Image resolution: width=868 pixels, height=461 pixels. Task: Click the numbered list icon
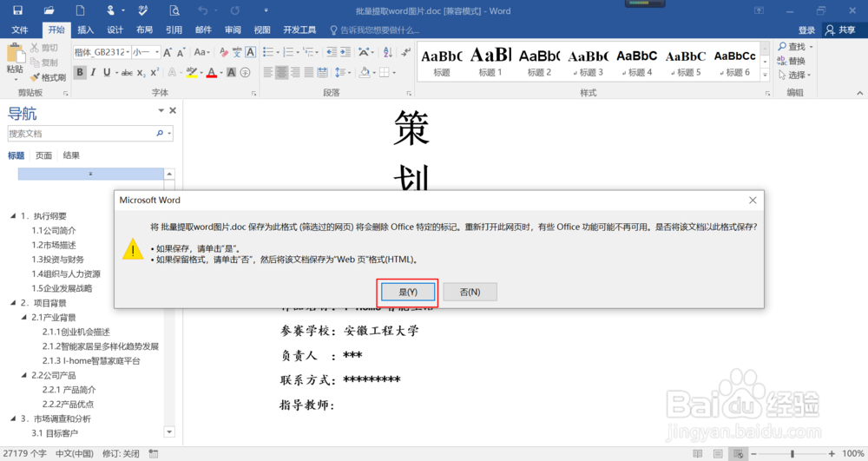point(288,52)
